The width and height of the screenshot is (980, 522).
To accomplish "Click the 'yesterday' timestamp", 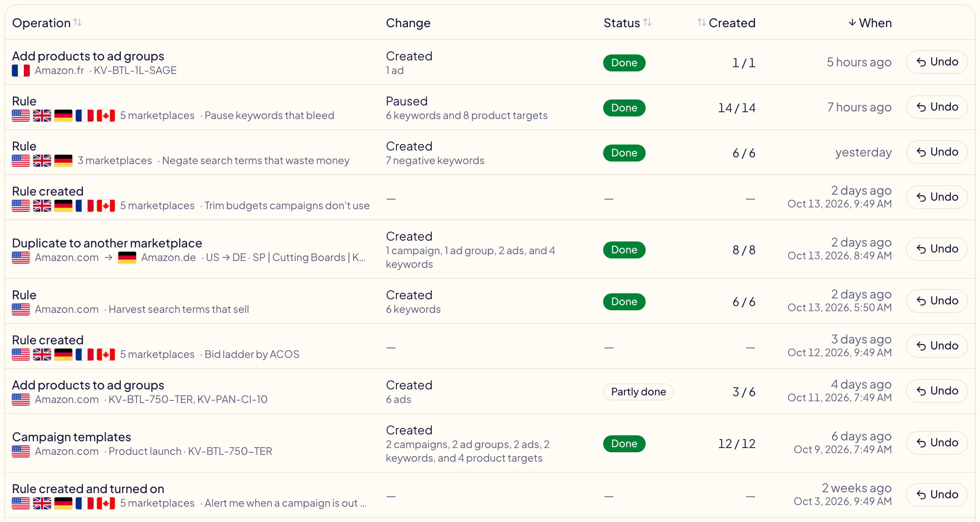I will (863, 152).
